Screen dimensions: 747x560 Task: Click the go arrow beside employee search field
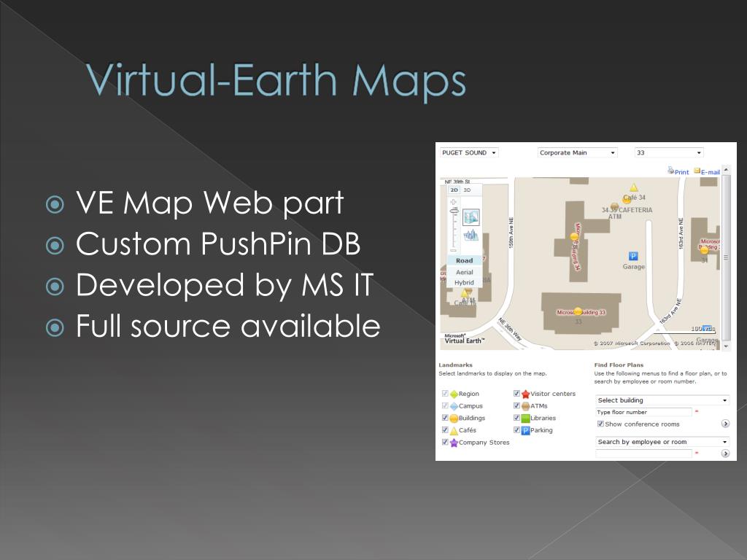(725, 454)
